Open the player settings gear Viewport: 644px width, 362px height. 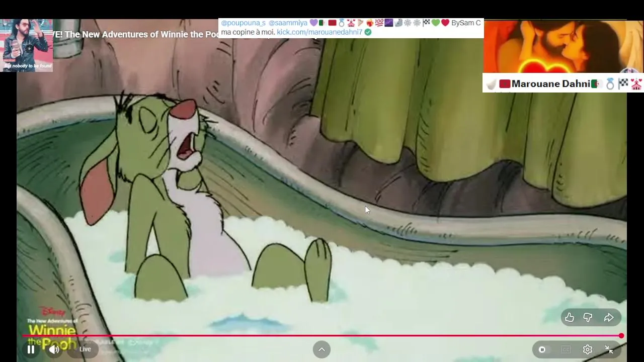click(x=587, y=349)
